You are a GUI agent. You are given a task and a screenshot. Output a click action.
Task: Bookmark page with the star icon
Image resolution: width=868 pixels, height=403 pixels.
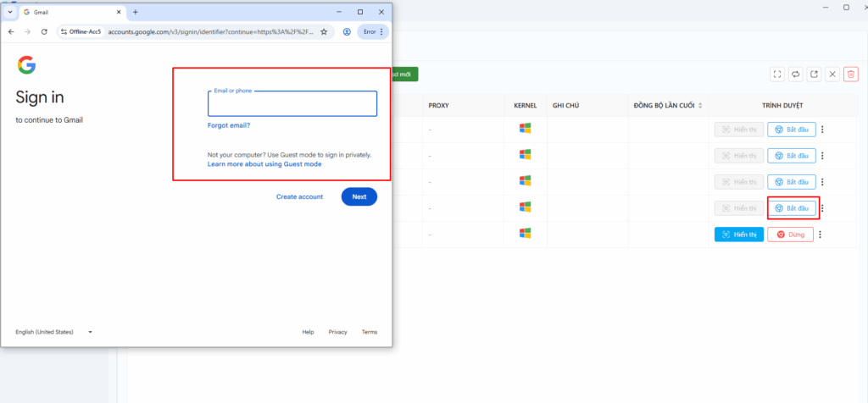tap(324, 31)
